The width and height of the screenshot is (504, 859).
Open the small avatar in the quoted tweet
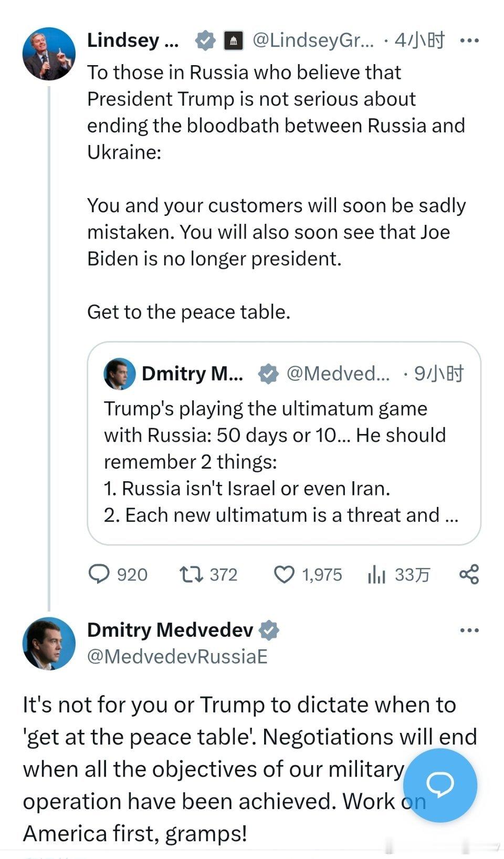pos(120,374)
